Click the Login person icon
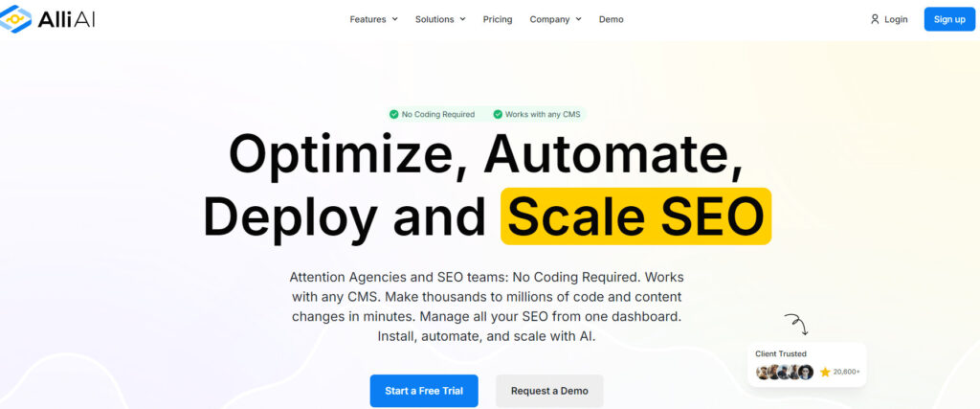980x409 pixels. point(874,19)
